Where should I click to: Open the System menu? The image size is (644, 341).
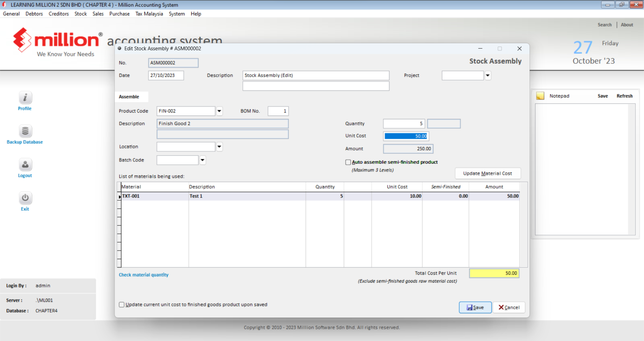[x=177, y=14]
